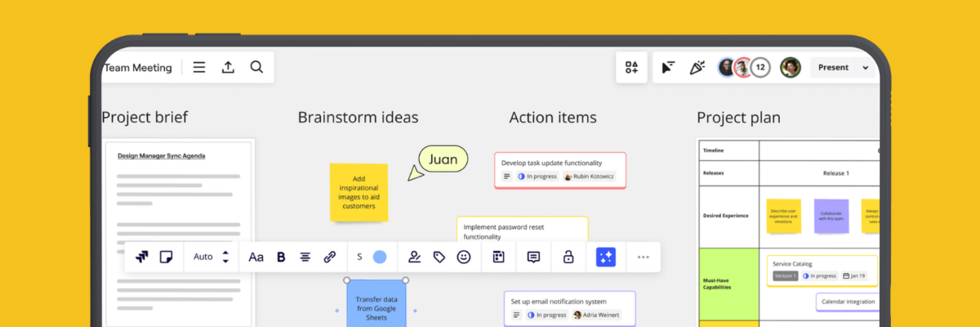This screenshot has width=980, height=327.
Task: Open the current user profile avatar
Action: 790,68
